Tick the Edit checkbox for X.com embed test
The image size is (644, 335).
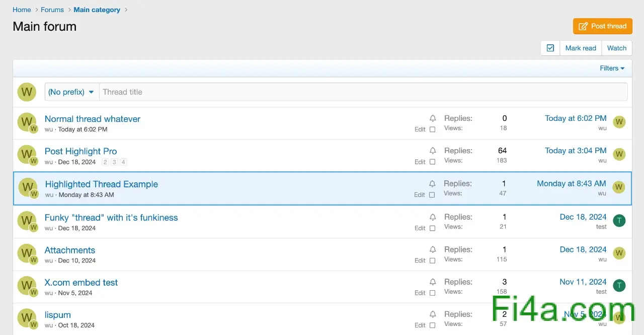click(x=432, y=293)
